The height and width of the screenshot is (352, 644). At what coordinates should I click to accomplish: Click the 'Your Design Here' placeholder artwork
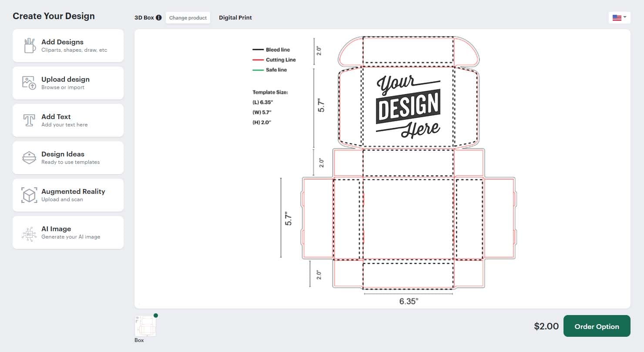(408, 106)
